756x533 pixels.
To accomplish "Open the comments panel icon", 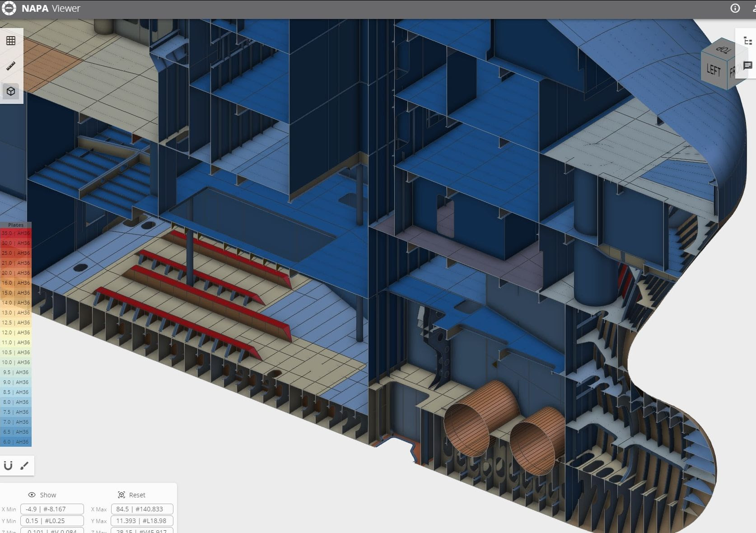I will (x=748, y=65).
